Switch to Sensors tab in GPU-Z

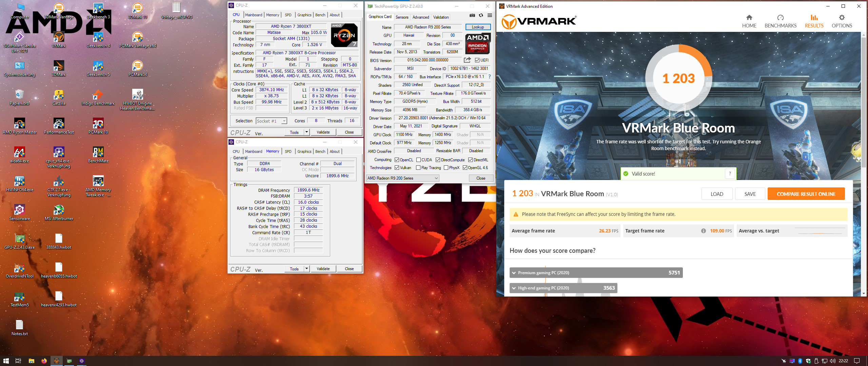point(402,17)
